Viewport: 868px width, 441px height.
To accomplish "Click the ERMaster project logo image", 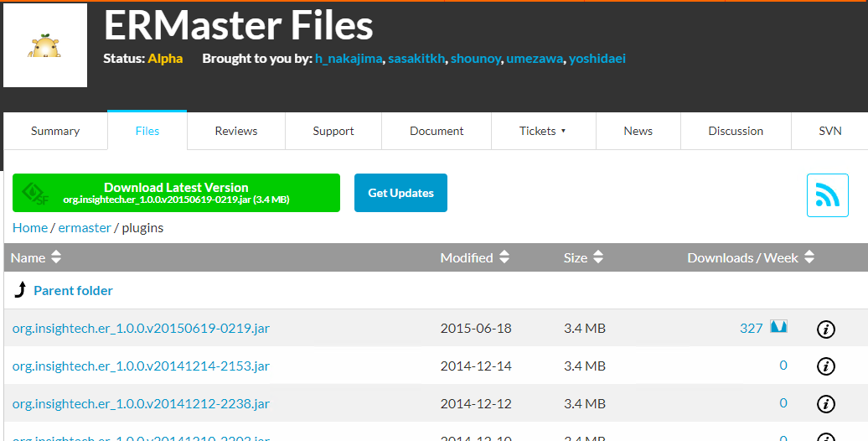I will [x=45, y=45].
